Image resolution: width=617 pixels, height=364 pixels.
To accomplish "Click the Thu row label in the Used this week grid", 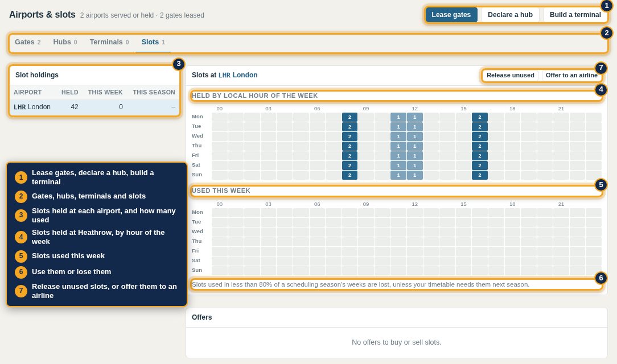I will [197, 241].
